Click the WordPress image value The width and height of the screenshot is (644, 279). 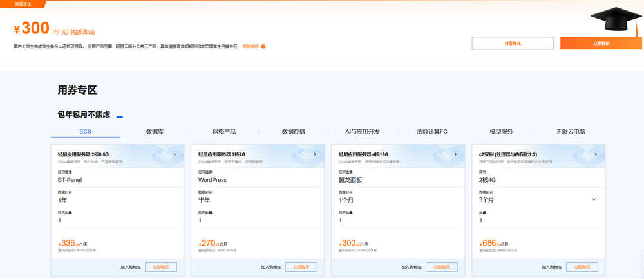point(213,180)
